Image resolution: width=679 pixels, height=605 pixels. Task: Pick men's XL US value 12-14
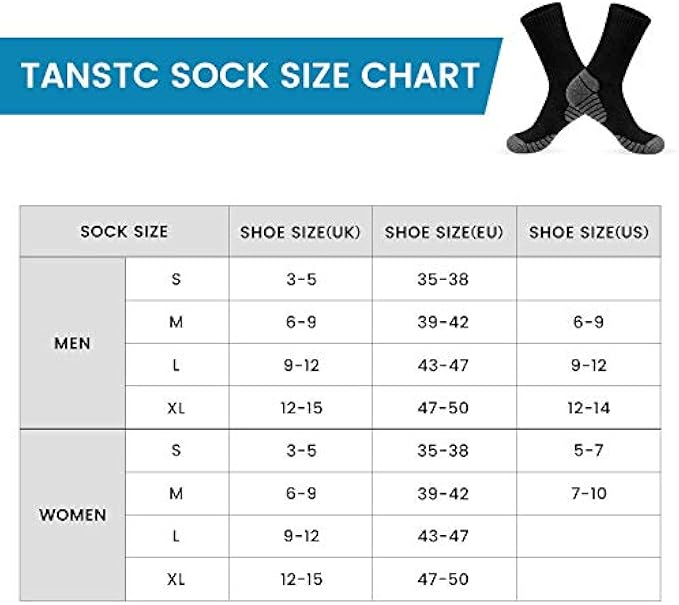coord(587,407)
